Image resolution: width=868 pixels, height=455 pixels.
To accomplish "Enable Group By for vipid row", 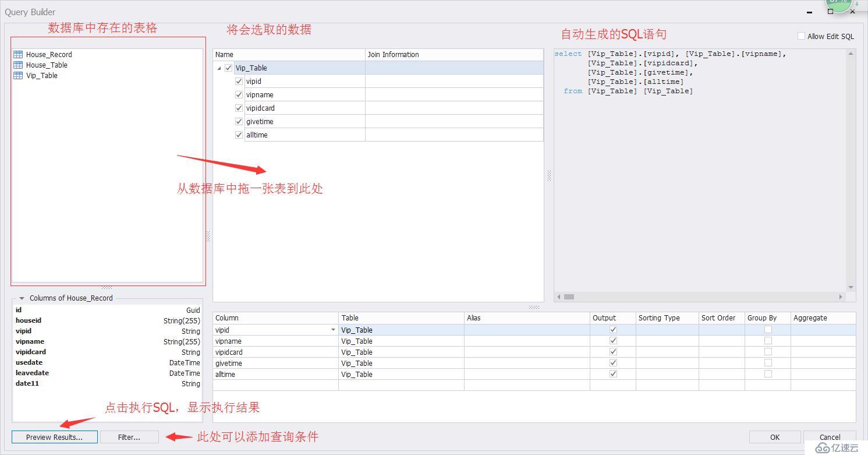I will 768,330.
